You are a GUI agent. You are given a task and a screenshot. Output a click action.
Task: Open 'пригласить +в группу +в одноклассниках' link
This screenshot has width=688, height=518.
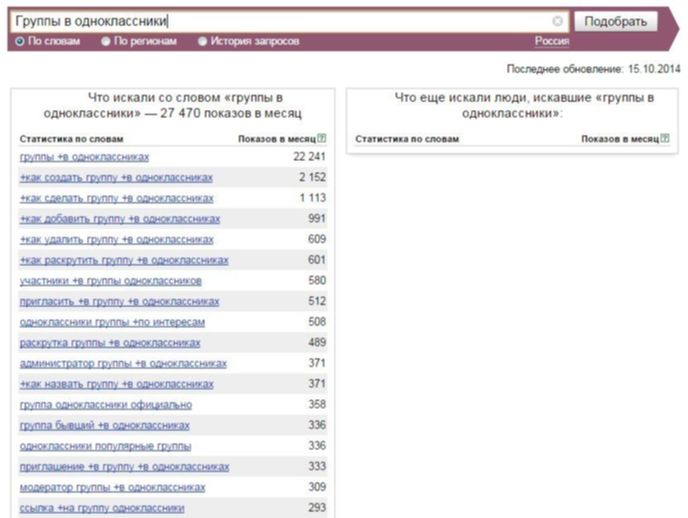[x=119, y=301]
